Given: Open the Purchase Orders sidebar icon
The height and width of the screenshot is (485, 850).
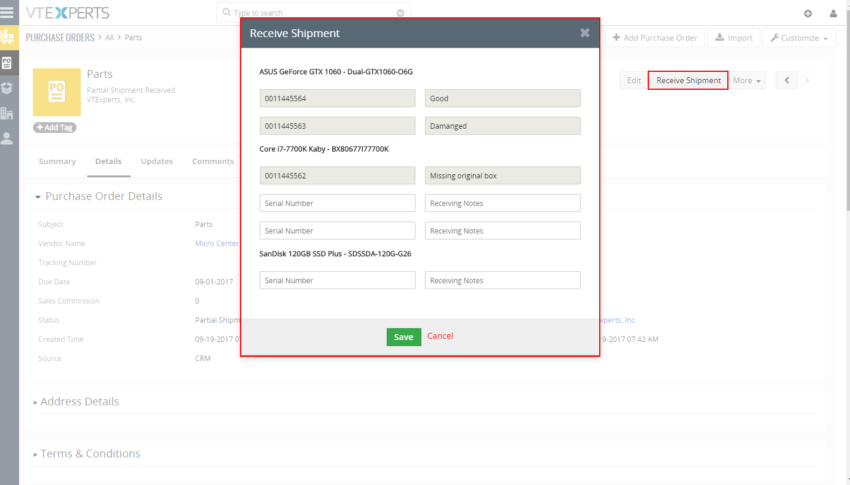Looking at the screenshot, I should point(7,63).
